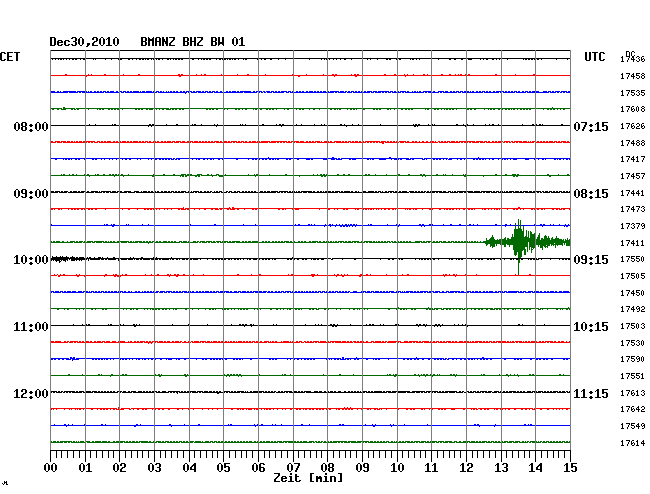Click minute tick label '10' on time axis
The image size is (650, 494).
point(397,468)
